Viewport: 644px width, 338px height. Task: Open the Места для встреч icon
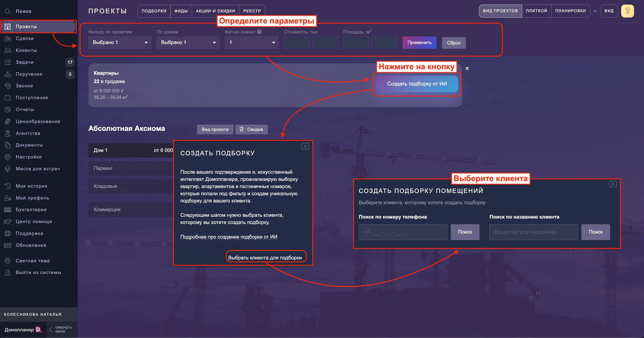7,169
